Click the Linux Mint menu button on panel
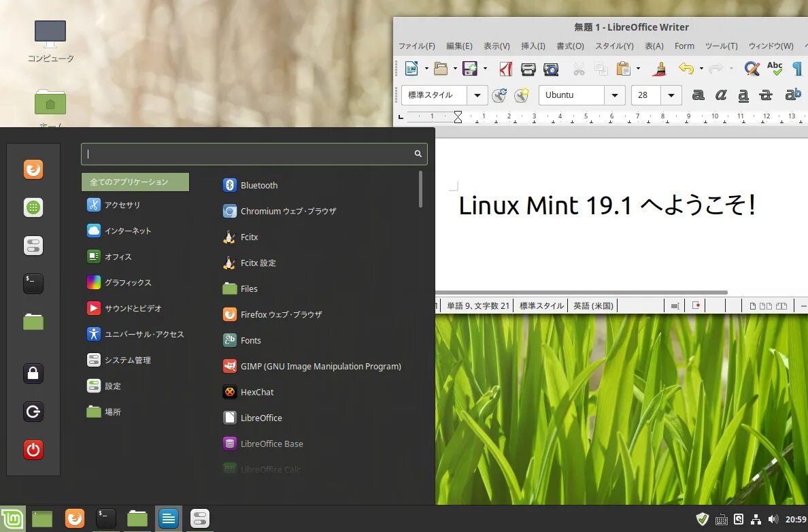808x532 pixels. (12, 518)
